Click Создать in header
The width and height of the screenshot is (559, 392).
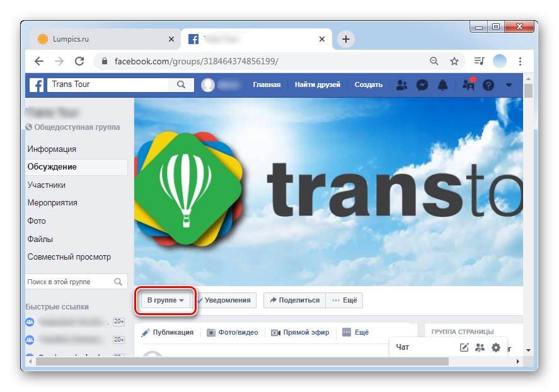368,85
